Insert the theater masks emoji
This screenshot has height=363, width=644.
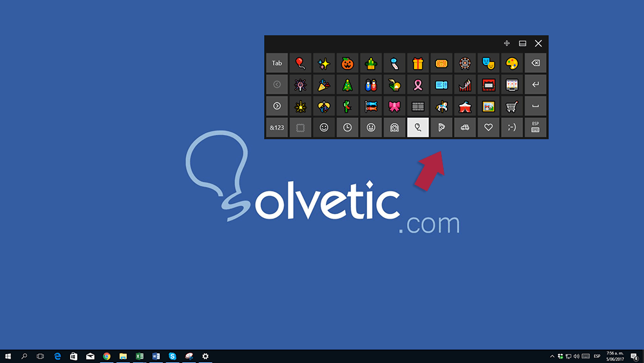(488, 63)
